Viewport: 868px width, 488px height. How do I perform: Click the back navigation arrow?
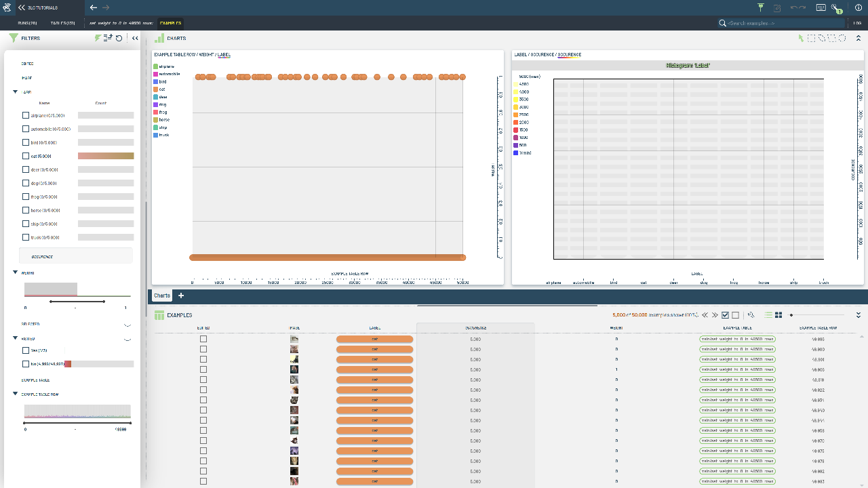point(94,7)
